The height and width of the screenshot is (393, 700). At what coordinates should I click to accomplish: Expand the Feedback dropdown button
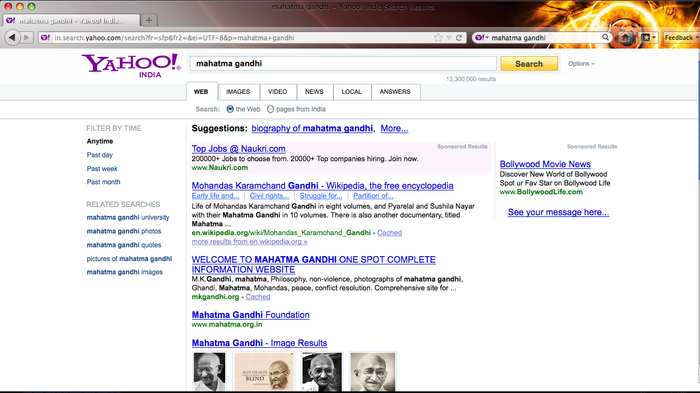tap(680, 38)
